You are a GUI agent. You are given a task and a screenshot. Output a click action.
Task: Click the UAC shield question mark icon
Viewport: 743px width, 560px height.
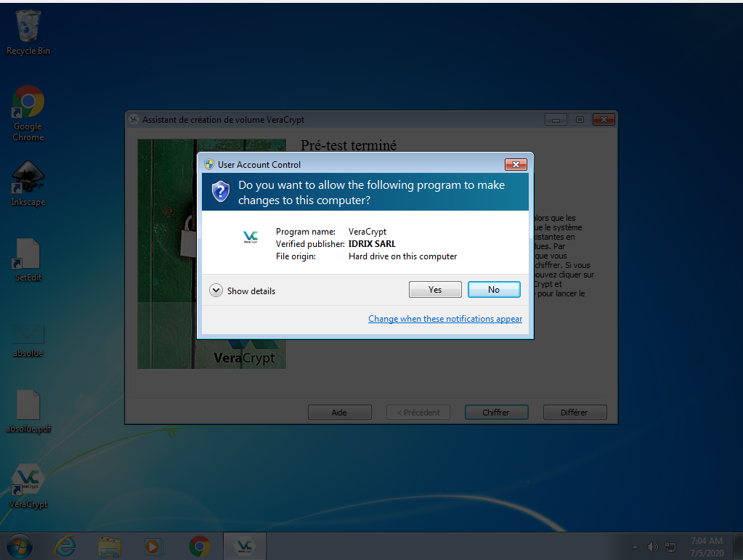(220, 192)
